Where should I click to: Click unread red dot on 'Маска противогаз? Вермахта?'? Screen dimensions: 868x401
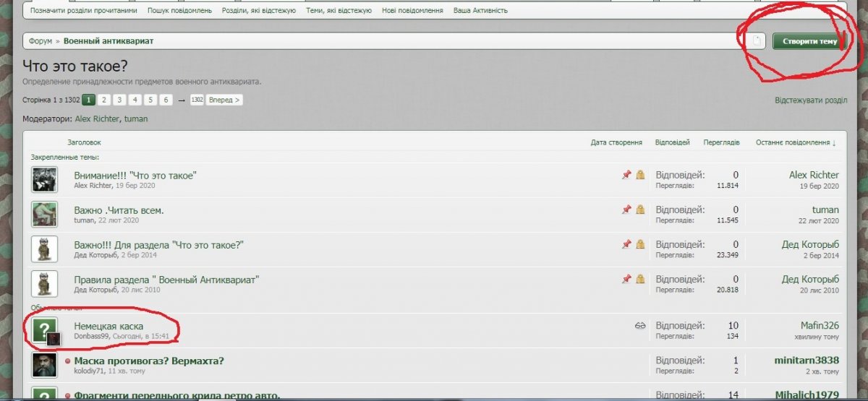tap(68, 361)
